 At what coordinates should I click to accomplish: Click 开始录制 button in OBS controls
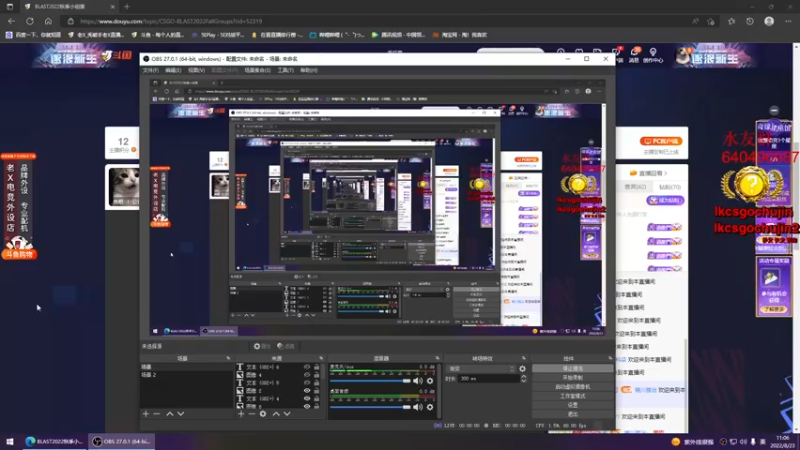click(x=572, y=378)
